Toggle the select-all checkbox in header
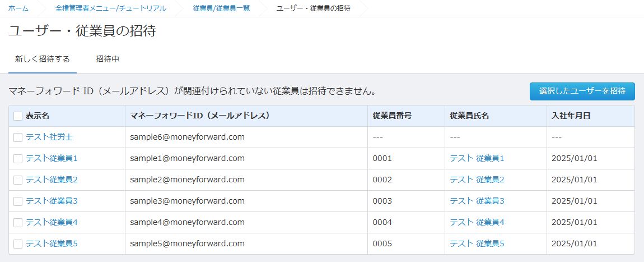This screenshot has width=644, height=262. coord(18,116)
